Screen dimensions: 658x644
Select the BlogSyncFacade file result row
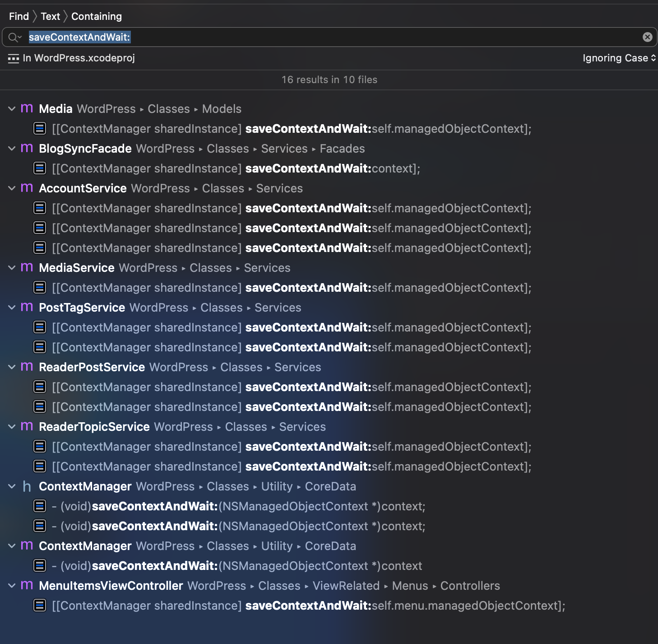(329, 149)
